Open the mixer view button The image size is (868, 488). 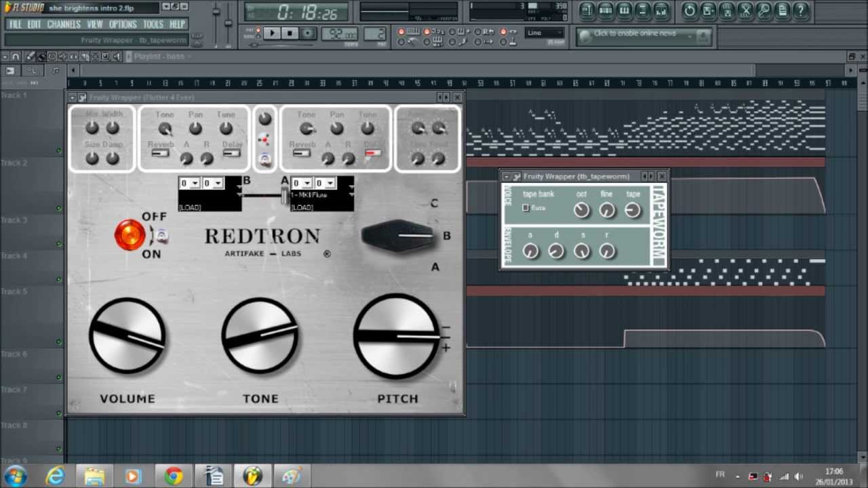661,10
